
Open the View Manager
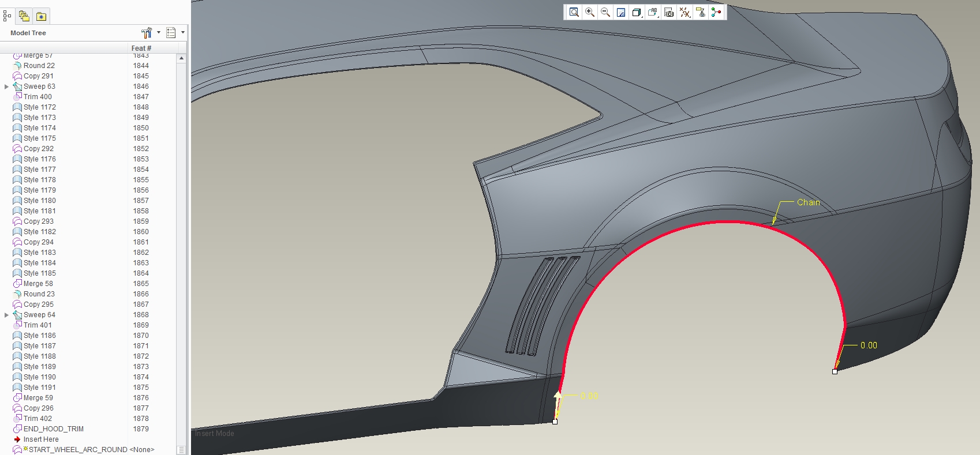coord(669,12)
